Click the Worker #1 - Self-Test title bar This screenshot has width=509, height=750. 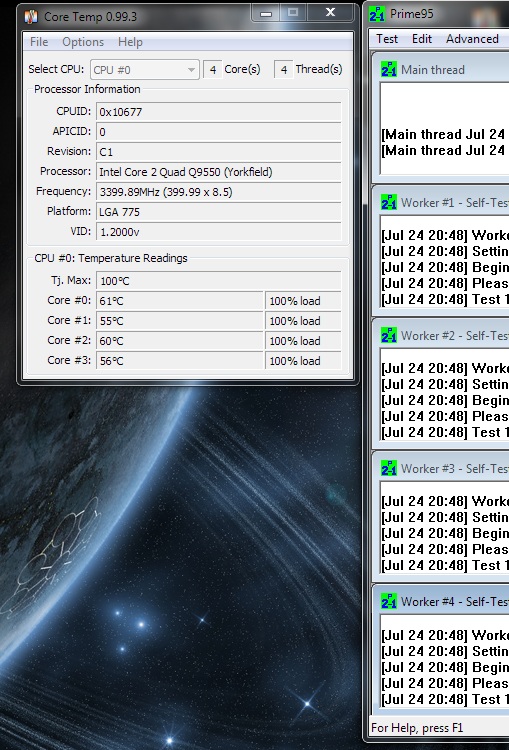[x=441, y=202]
